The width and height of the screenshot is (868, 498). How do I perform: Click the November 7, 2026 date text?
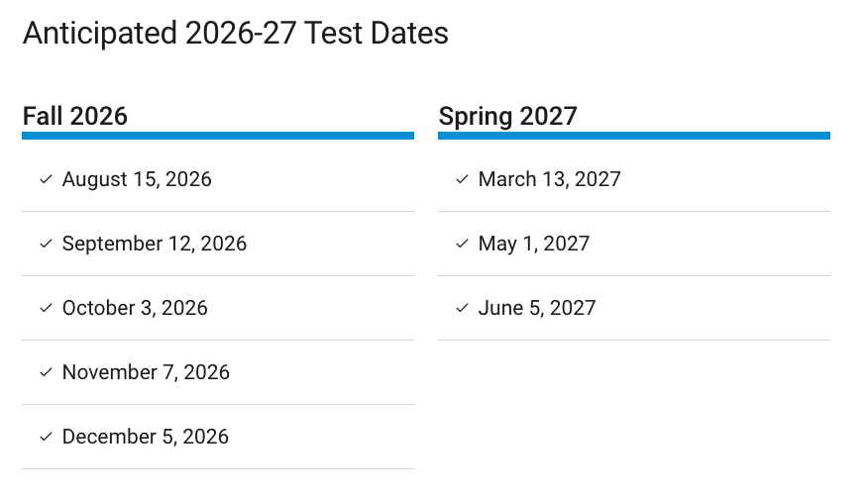146,372
